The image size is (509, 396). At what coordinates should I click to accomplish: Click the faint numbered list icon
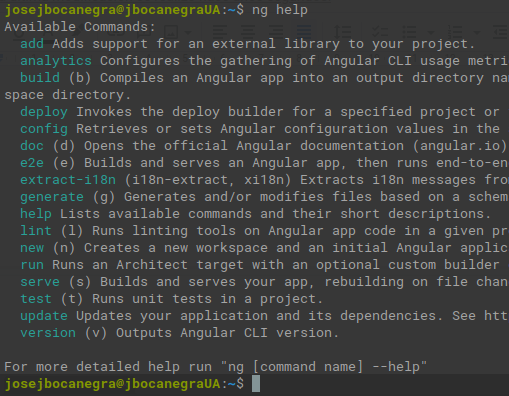(455, 32)
